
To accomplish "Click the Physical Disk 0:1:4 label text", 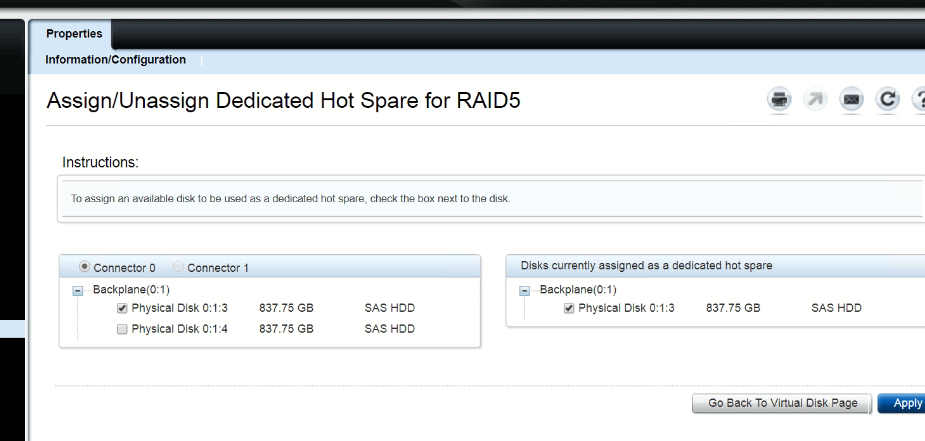I will click(x=179, y=329).
